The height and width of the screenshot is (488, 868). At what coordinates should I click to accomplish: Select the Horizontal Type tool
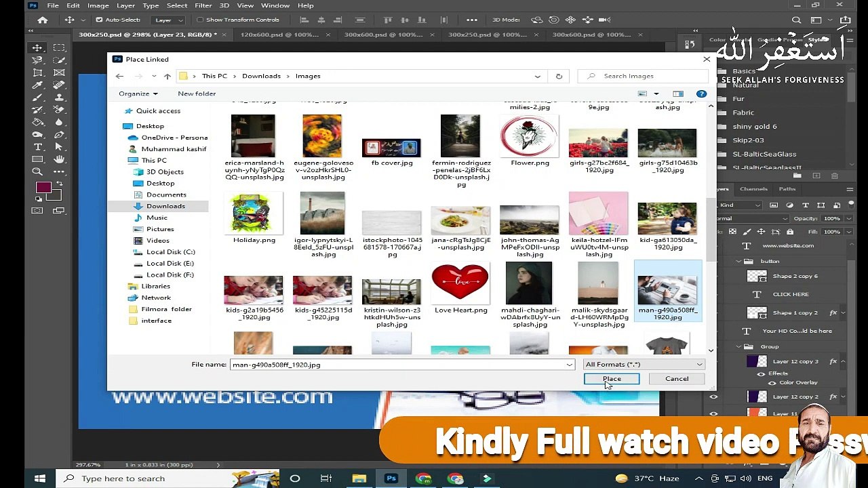[37, 147]
